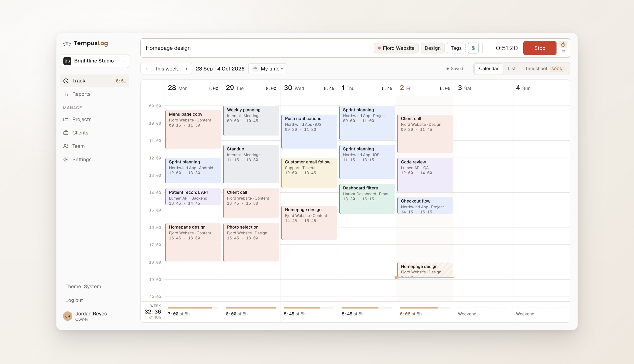The height and width of the screenshot is (364, 634).
Task: Go to previous week arrow
Action: point(146,69)
